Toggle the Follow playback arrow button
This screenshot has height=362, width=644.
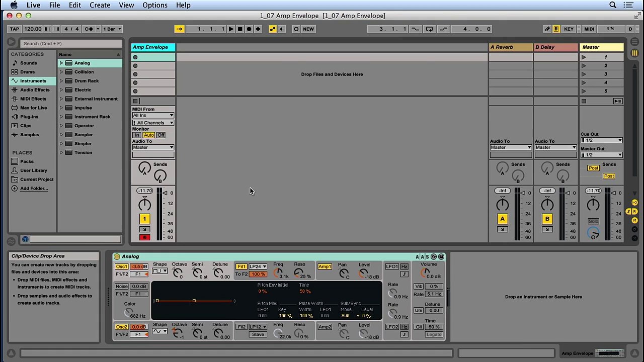coord(180,29)
